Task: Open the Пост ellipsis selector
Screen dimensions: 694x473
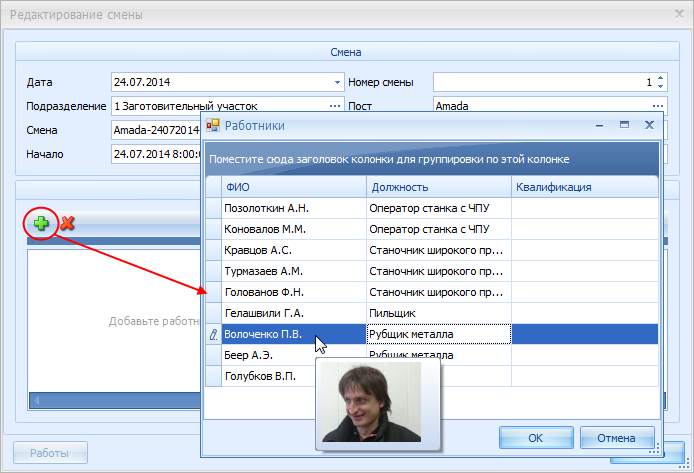Action: click(x=658, y=106)
